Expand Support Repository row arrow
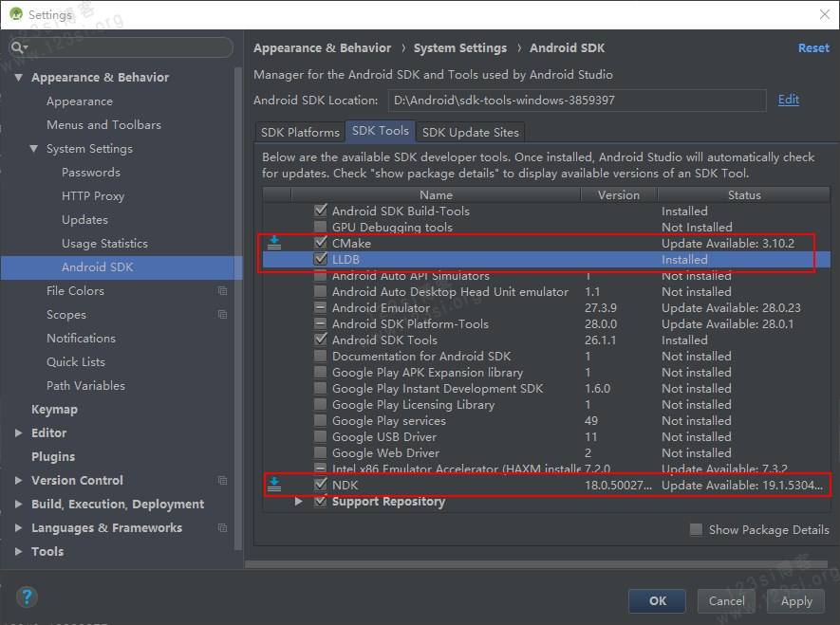Viewport: 840px width, 625px height. [x=299, y=502]
